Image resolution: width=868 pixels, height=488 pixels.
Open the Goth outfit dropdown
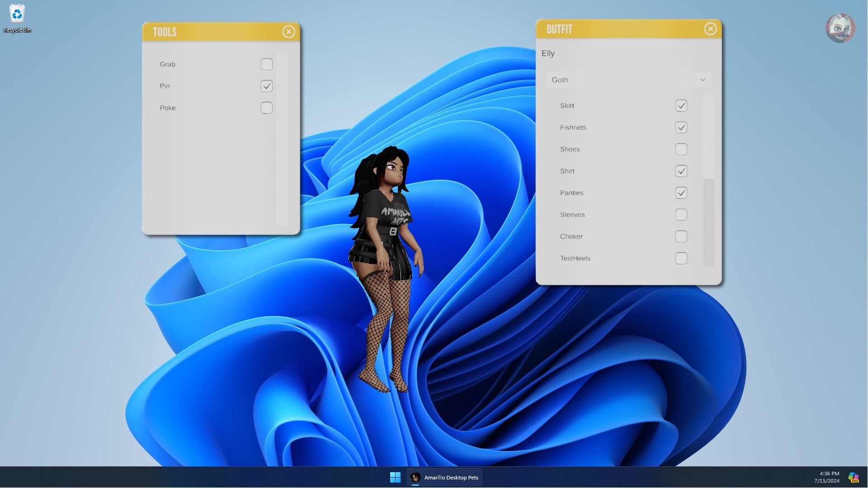[x=627, y=80]
